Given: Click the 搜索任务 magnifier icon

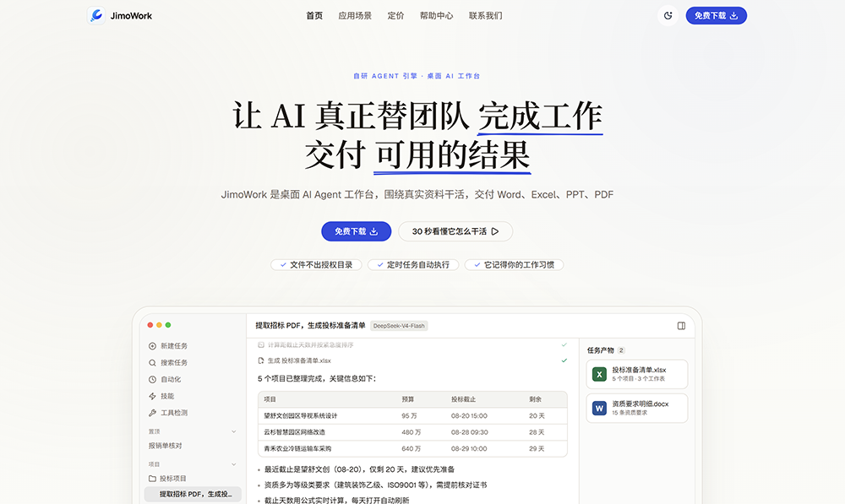Looking at the screenshot, I should [152, 362].
